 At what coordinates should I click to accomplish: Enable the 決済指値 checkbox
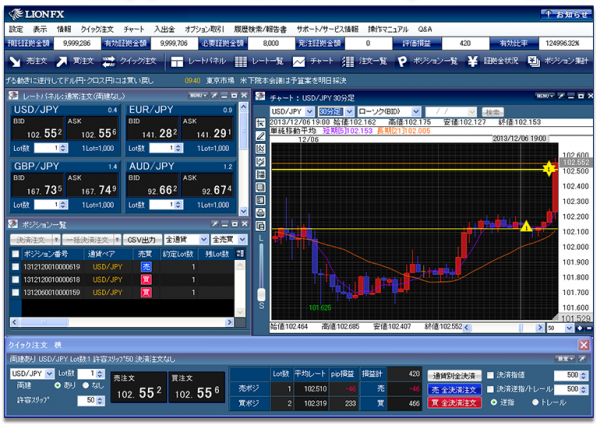pyautogui.click(x=490, y=375)
